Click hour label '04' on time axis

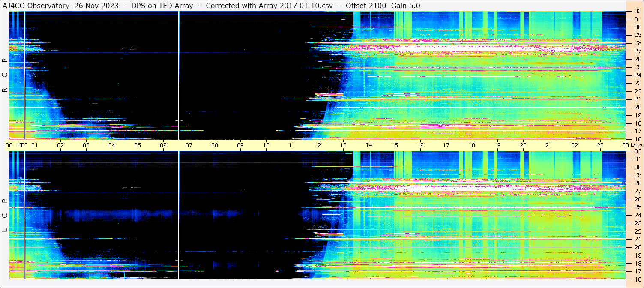pyautogui.click(x=112, y=145)
